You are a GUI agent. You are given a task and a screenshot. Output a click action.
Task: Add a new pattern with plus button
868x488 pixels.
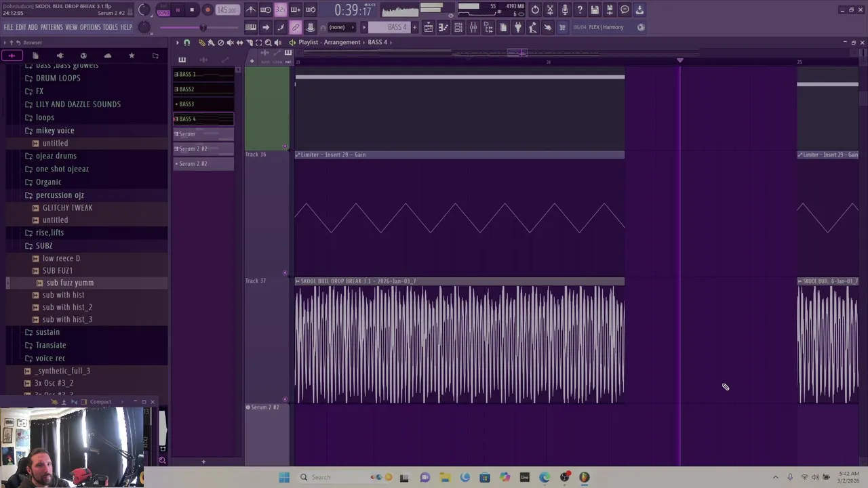point(415,27)
